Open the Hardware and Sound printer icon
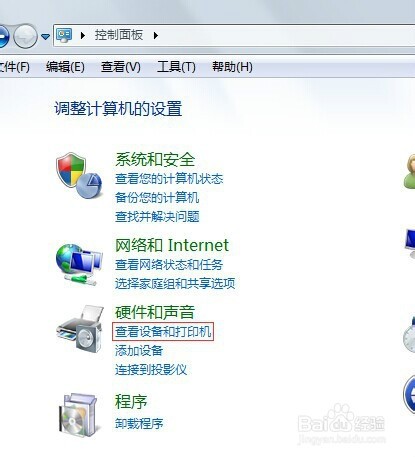Viewport: 415px width, 457px height. (x=80, y=329)
